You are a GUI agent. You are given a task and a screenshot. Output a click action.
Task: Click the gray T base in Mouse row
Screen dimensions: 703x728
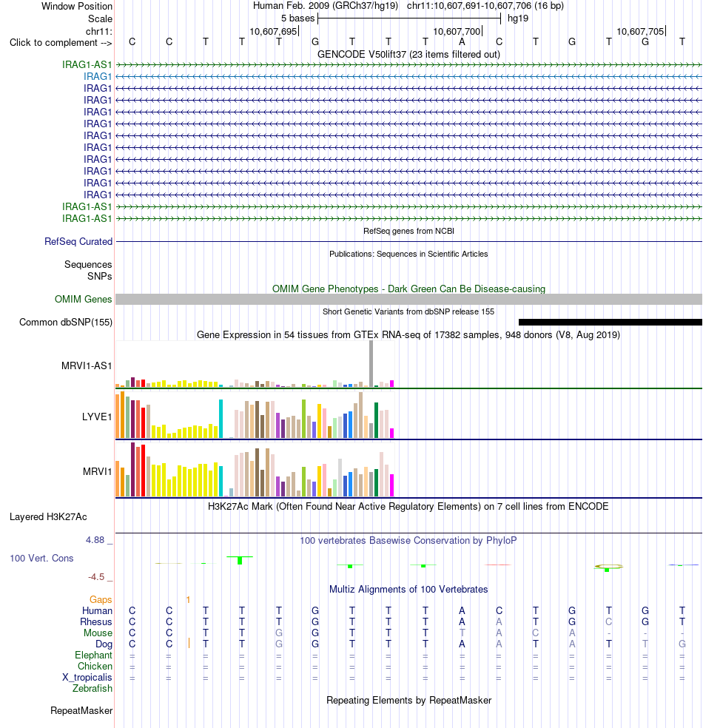coord(462,633)
